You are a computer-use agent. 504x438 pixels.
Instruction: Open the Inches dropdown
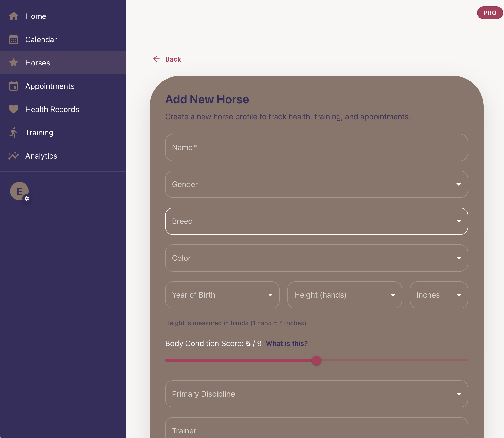[x=438, y=295]
